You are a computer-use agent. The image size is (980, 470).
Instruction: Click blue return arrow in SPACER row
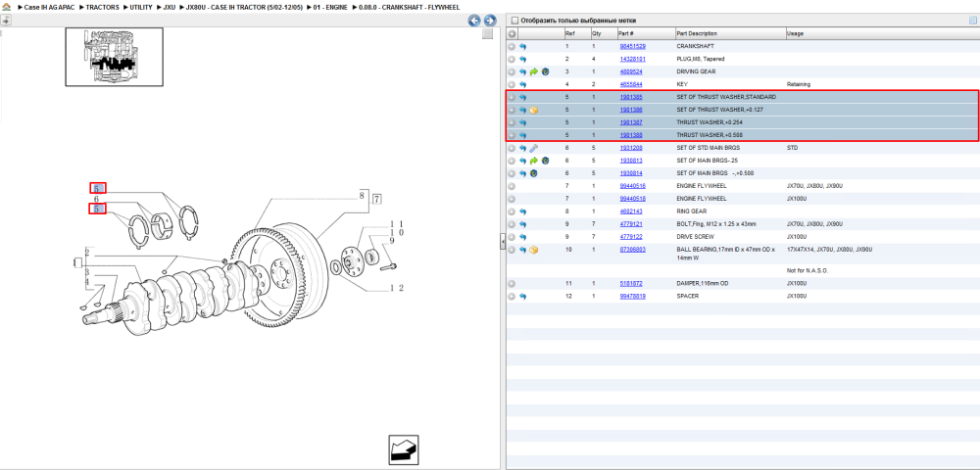pyautogui.click(x=522, y=296)
